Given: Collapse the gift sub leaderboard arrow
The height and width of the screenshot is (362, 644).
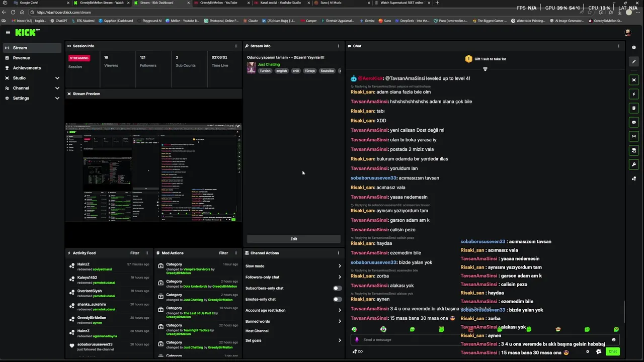Looking at the screenshot, I should (x=485, y=69).
